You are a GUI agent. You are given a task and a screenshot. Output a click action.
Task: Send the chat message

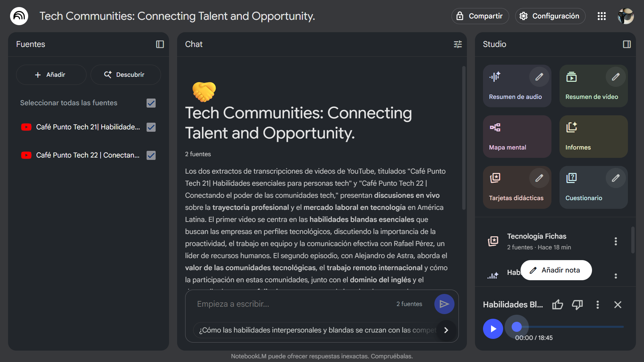(444, 304)
